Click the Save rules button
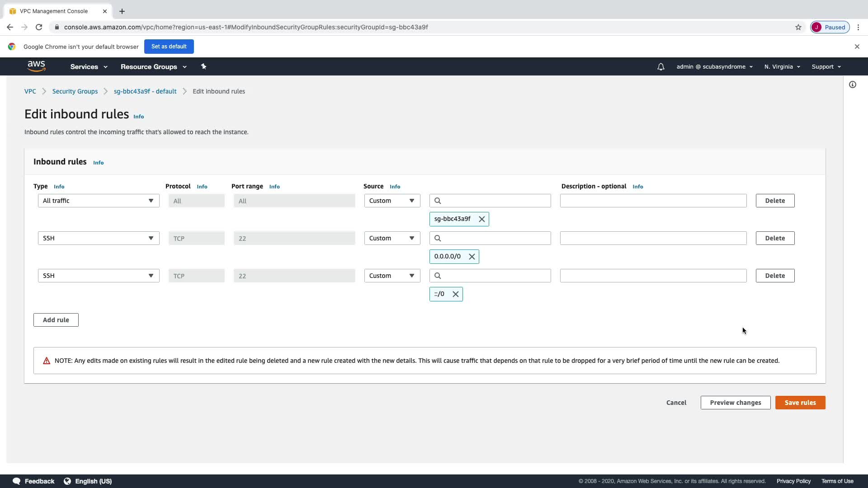Image resolution: width=868 pixels, height=488 pixels. 800,403
